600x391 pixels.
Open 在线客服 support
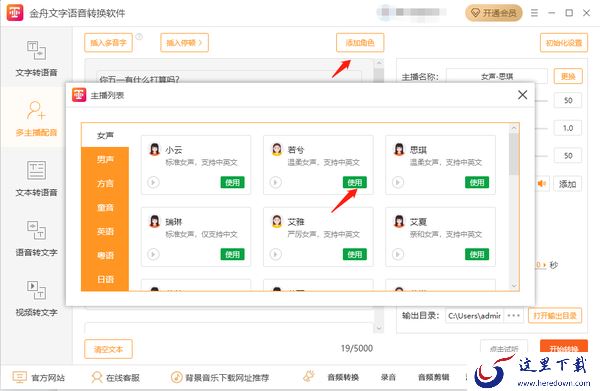(x=115, y=378)
